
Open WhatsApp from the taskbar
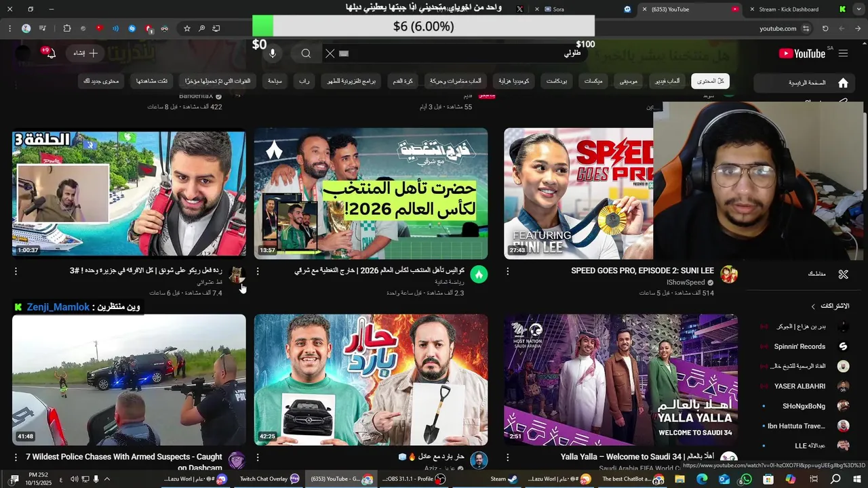pyautogui.click(x=746, y=479)
